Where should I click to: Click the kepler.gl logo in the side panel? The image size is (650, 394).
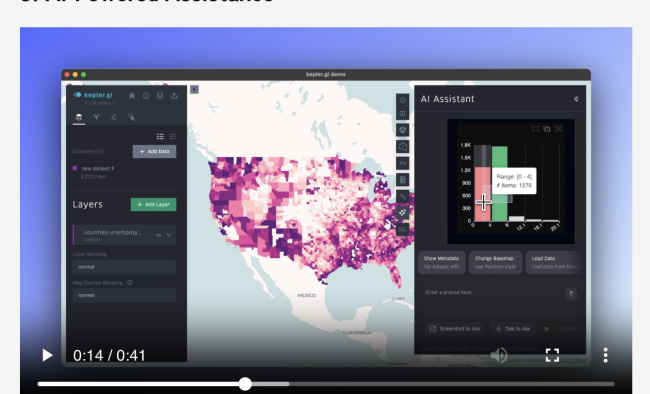pyautogui.click(x=93, y=95)
